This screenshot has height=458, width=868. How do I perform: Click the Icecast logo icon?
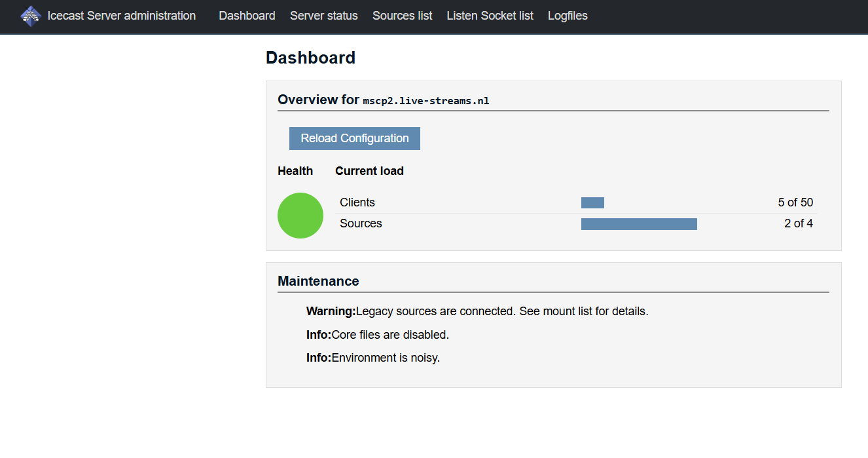point(30,15)
